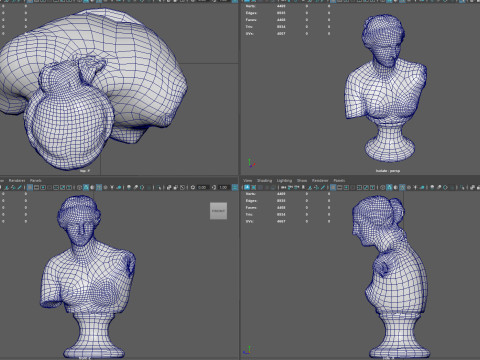The image size is (480, 360).
Task: Toggle safe action in bottom-right panel
Action: point(366,187)
